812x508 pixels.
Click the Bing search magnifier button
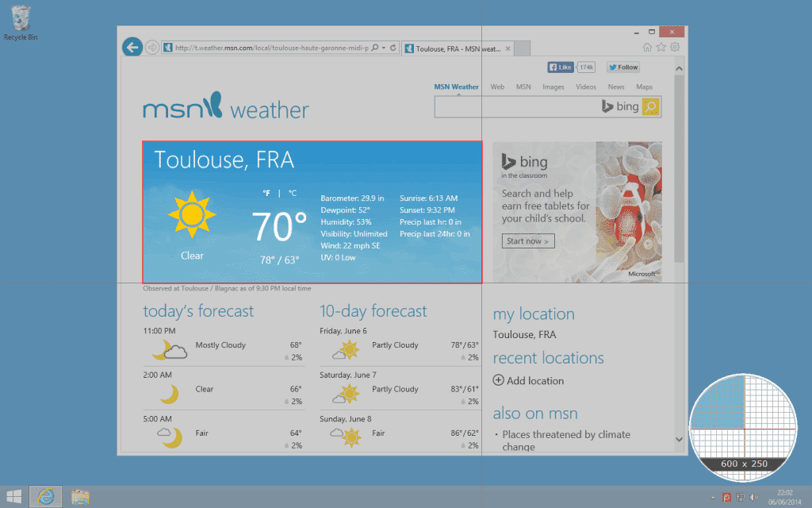point(649,106)
